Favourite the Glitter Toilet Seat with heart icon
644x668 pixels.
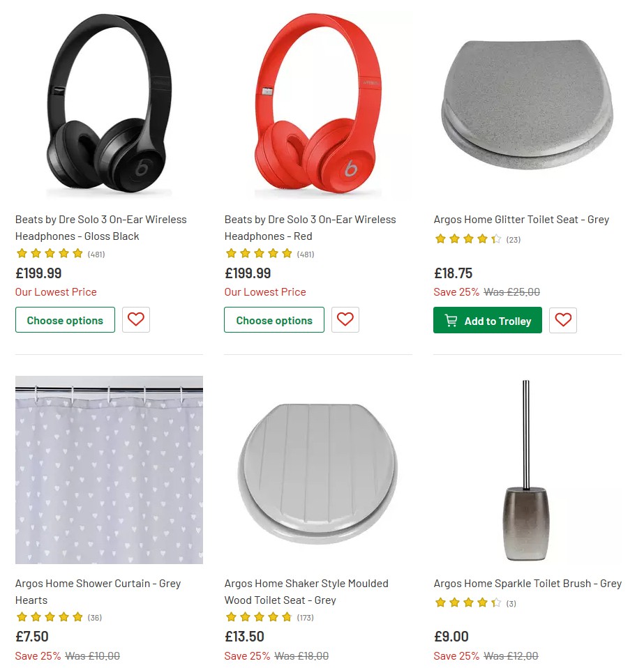(562, 320)
